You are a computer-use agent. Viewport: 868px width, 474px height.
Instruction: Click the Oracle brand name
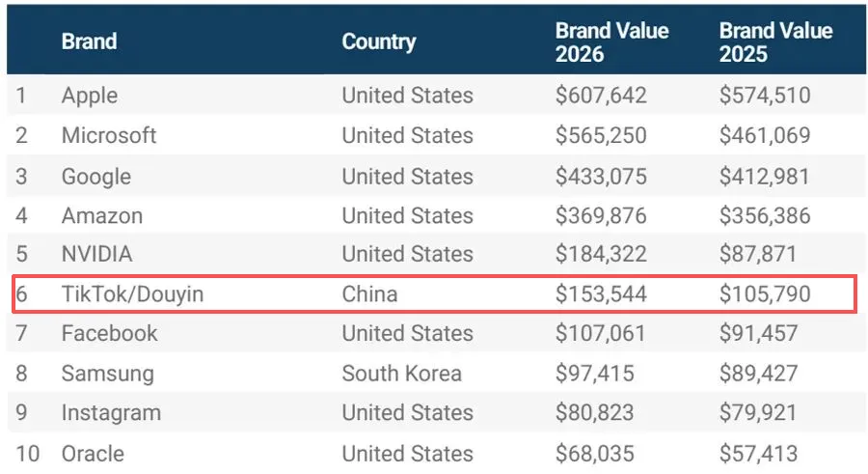coord(94,453)
